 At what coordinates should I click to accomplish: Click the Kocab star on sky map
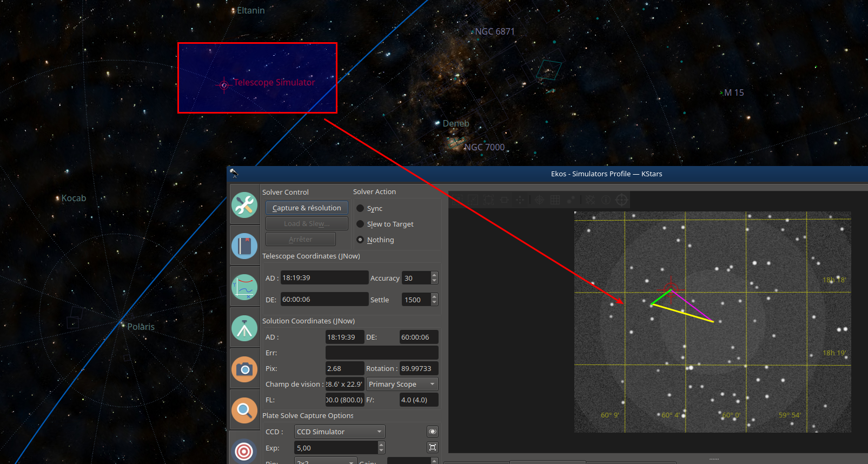coord(58,199)
